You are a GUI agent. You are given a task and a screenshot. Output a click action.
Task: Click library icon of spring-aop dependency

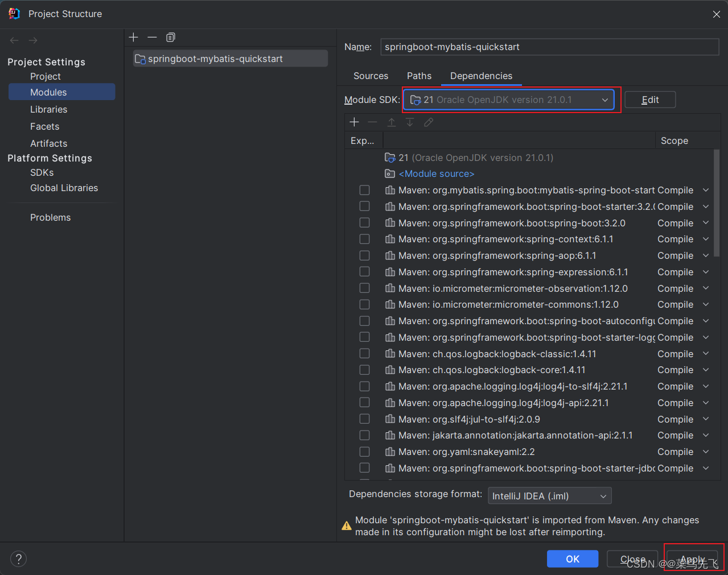point(390,255)
